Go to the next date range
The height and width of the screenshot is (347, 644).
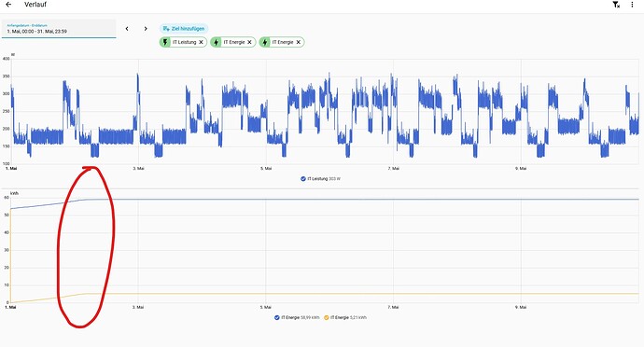pyautogui.click(x=146, y=29)
